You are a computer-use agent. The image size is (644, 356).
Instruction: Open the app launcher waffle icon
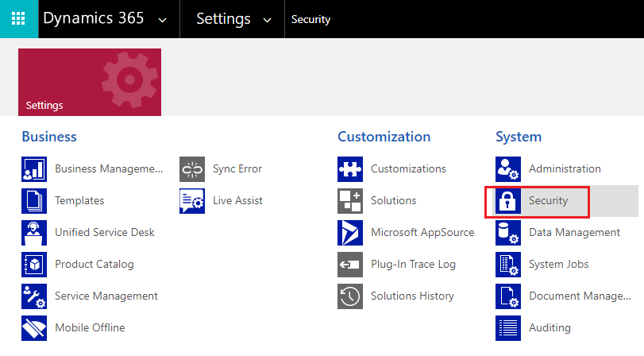18,19
